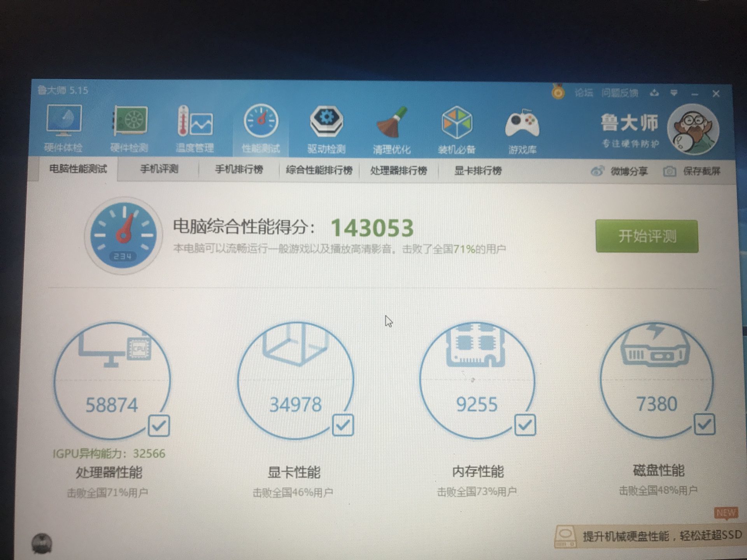747x560 pixels.
Task: Uncheck the disk performance checkbox
Action: 705,424
